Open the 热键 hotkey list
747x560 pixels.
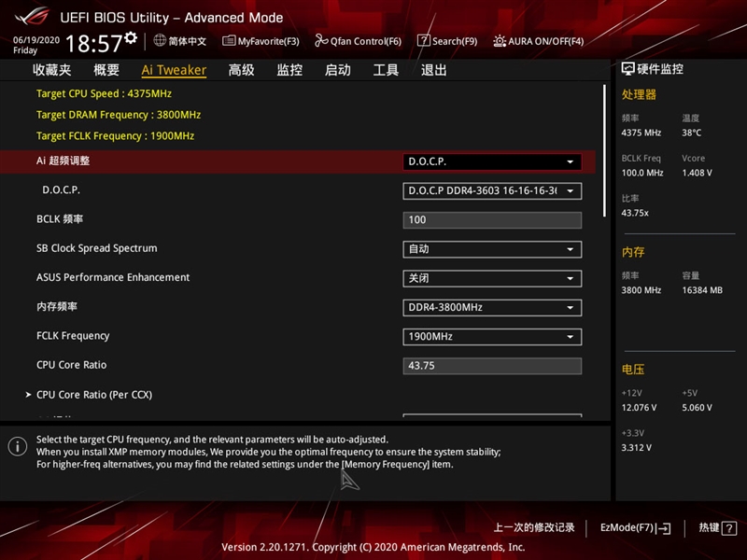713,526
